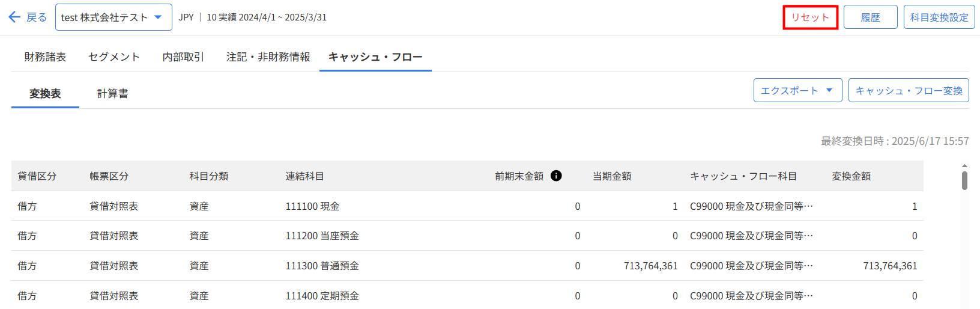Click the リセット button

click(x=811, y=17)
